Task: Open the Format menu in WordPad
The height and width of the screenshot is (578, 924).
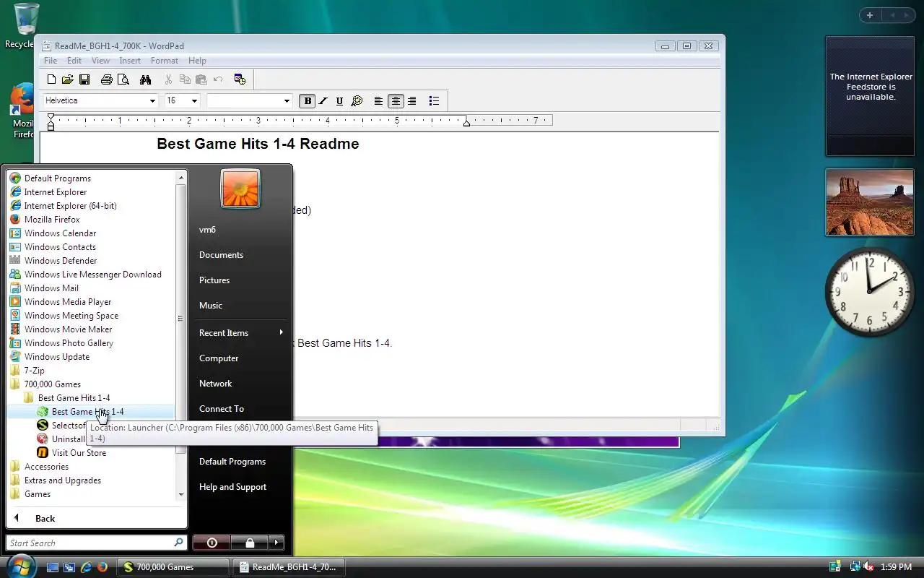Action: (x=165, y=61)
